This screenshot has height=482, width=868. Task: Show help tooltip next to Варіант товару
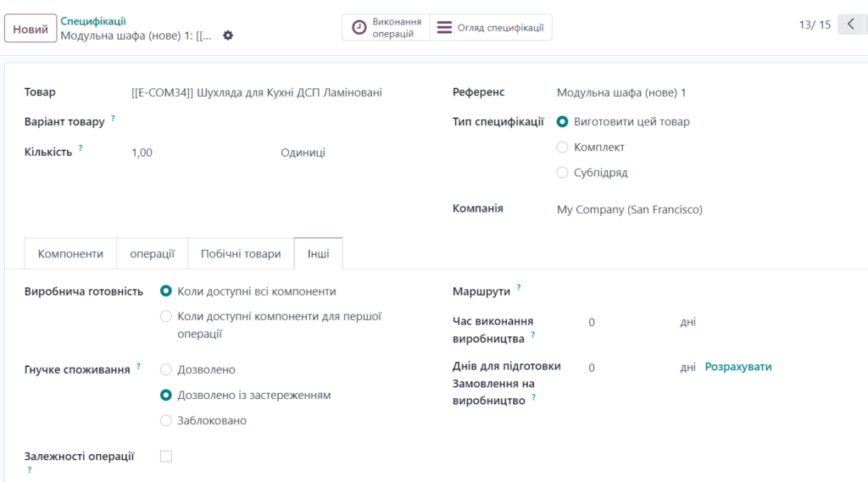tap(113, 118)
